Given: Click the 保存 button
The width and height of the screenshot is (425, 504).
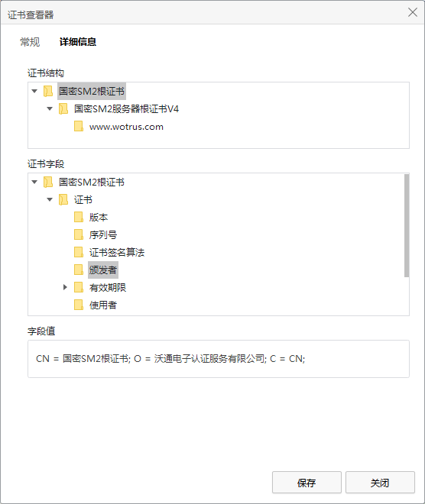Looking at the screenshot, I should [x=307, y=482].
